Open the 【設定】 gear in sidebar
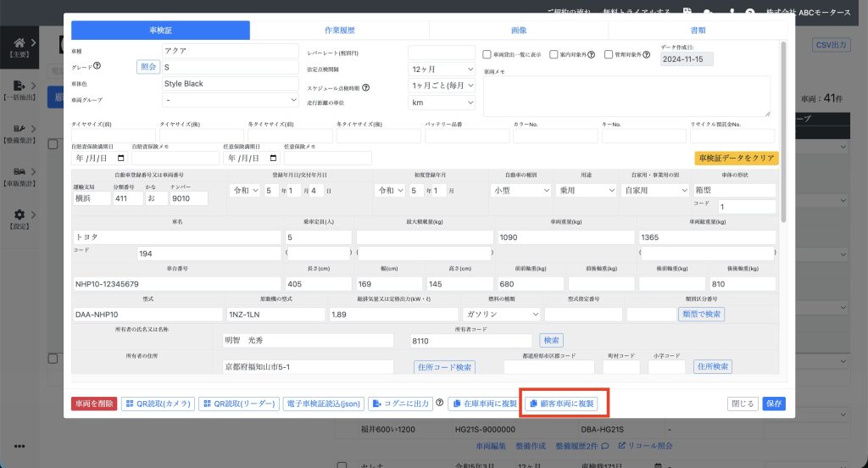Screen dimensions: 868x468 pyautogui.click(x=19, y=216)
